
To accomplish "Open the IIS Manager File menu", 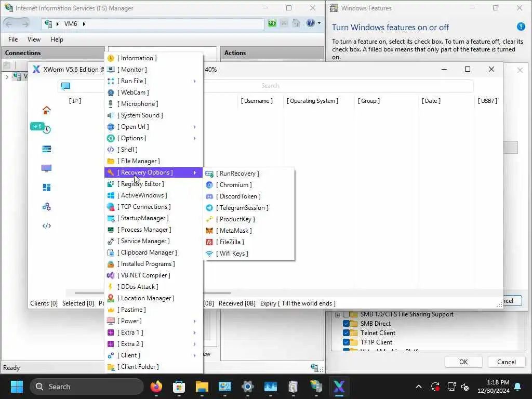I will point(13,39).
